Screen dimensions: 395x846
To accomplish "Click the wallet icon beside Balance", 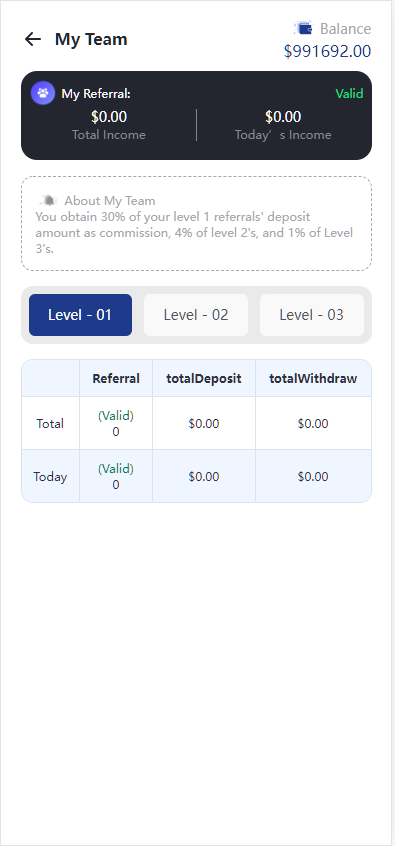I will [303, 28].
